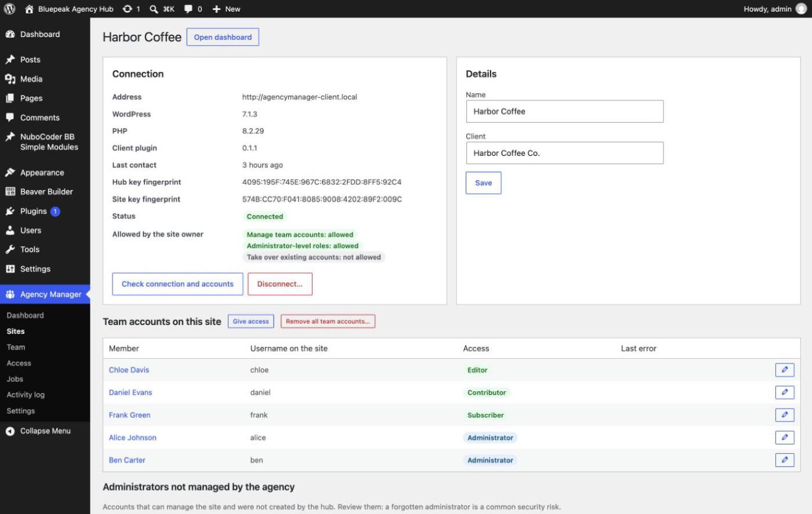Click the Hub key fingerprint value
The width and height of the screenshot is (812, 514).
coord(322,182)
